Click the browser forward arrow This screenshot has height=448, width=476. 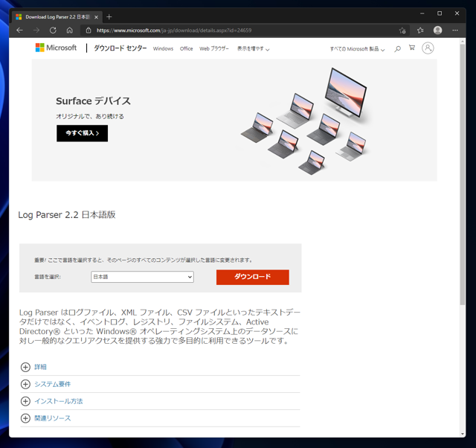coord(36,30)
